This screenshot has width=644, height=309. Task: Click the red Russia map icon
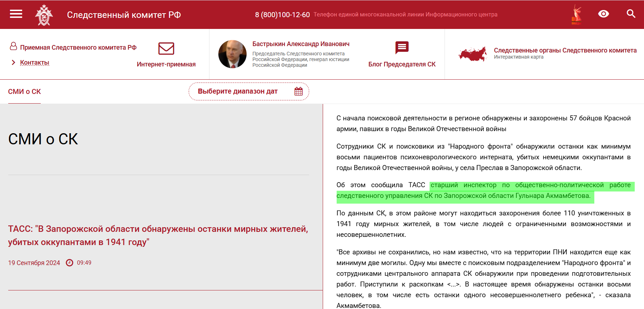[473, 54]
